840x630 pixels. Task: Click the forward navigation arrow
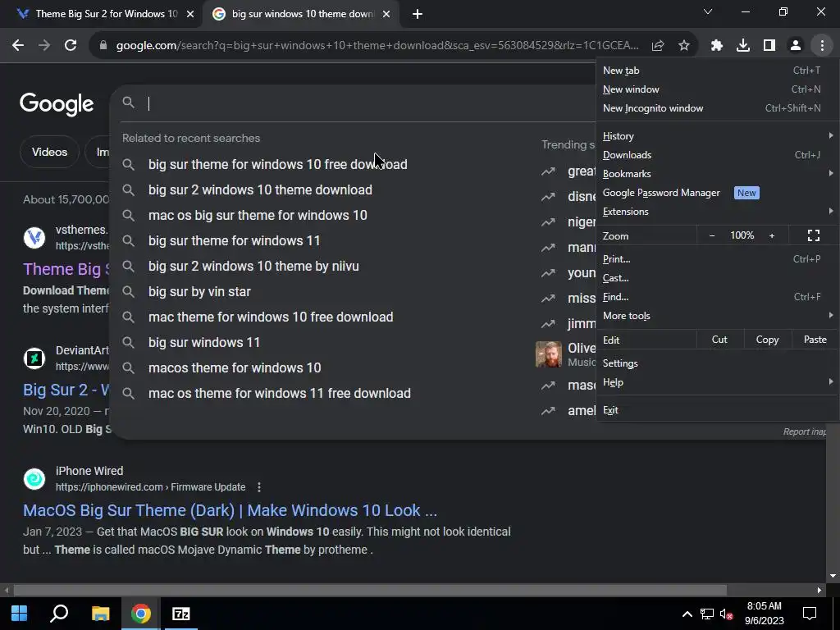tap(44, 46)
